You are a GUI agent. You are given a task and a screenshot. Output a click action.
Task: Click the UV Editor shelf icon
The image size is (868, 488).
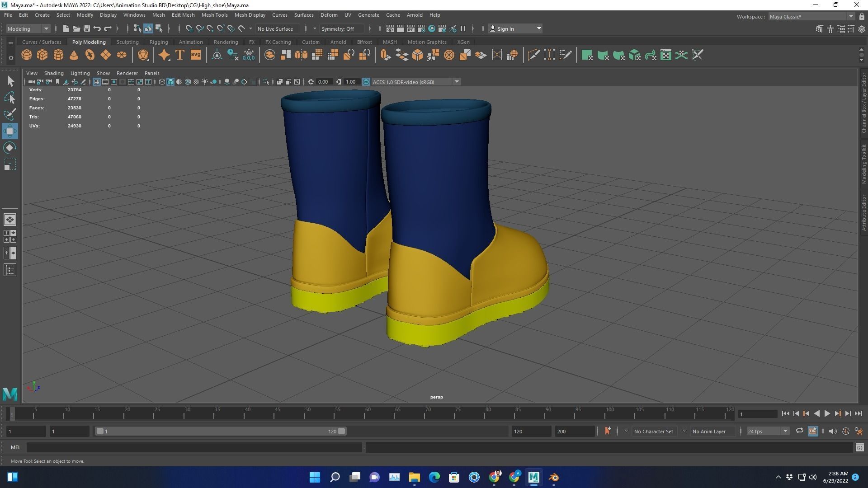coord(666,55)
